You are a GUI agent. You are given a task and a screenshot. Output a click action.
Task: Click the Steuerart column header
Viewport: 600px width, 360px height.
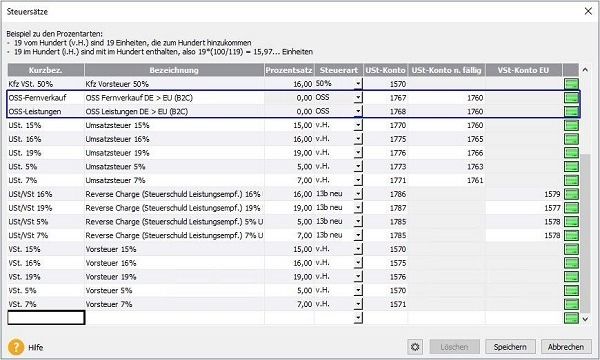pos(339,70)
